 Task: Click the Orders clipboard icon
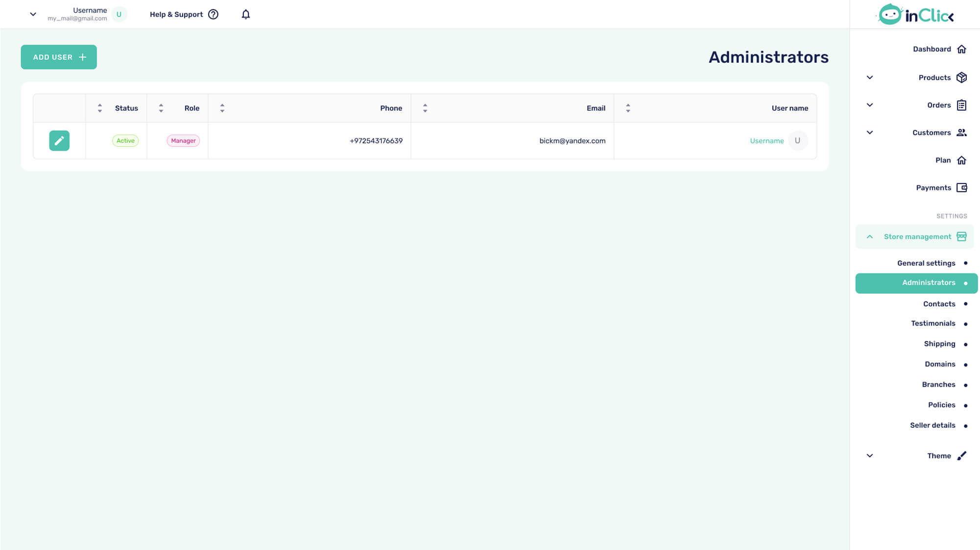(x=961, y=105)
